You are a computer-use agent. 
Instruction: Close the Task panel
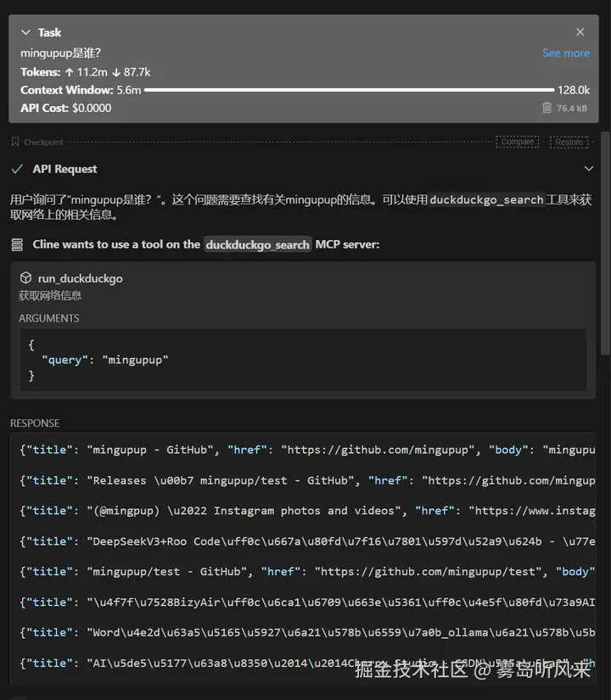[x=580, y=32]
